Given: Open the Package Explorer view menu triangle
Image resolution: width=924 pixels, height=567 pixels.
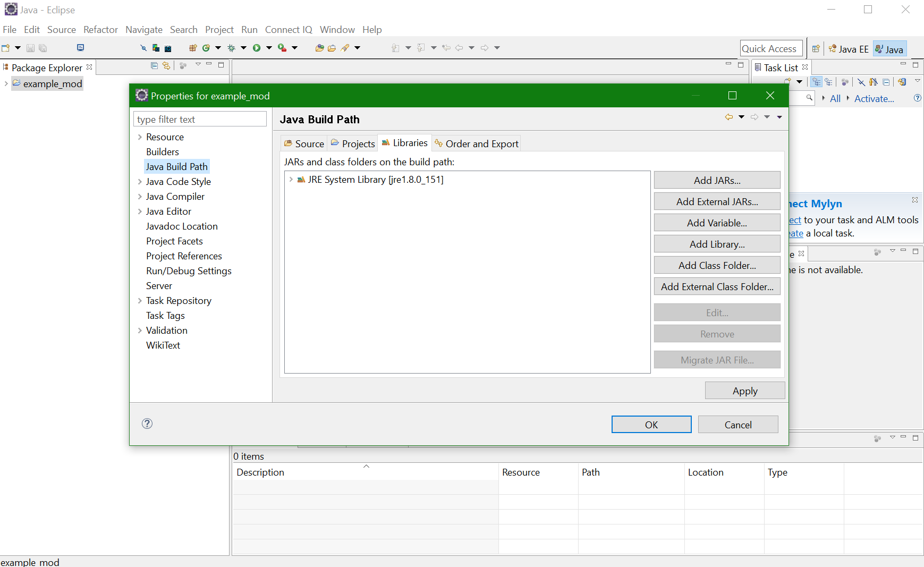Looking at the screenshot, I should (198, 64).
